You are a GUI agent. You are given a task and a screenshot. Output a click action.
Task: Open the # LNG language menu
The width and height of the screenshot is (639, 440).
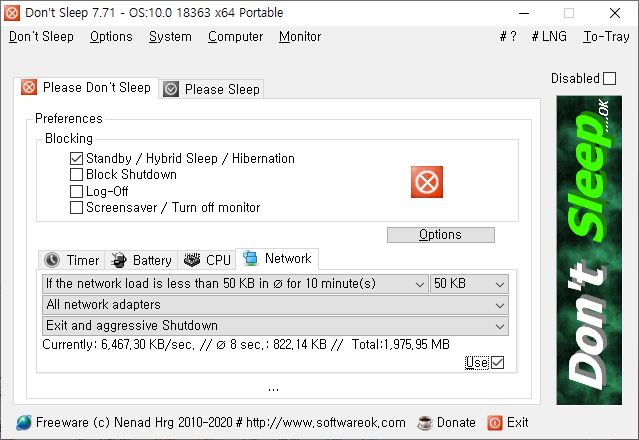(x=549, y=37)
